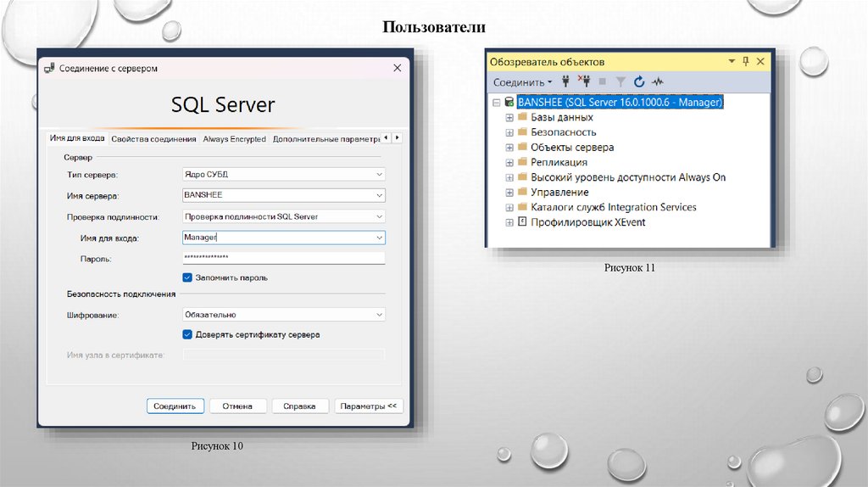Switch to Свойства соединения tab
868x487 pixels.
153,139
